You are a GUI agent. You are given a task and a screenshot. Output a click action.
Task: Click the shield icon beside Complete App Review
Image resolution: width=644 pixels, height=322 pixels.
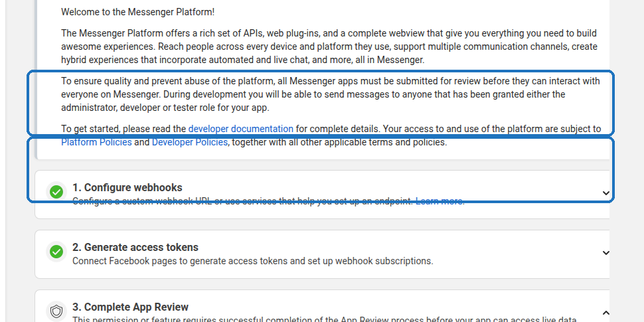point(56,312)
